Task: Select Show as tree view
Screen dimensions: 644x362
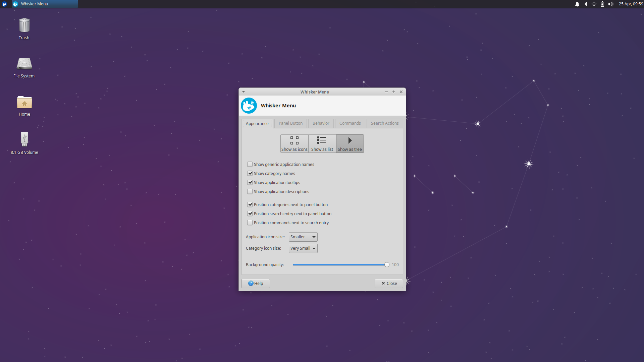Action: click(x=350, y=144)
